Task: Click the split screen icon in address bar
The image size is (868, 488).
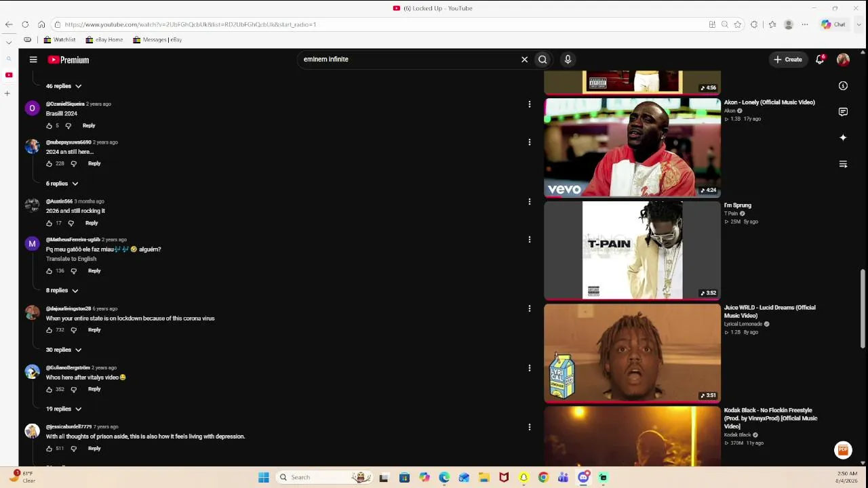Action: coord(712,24)
